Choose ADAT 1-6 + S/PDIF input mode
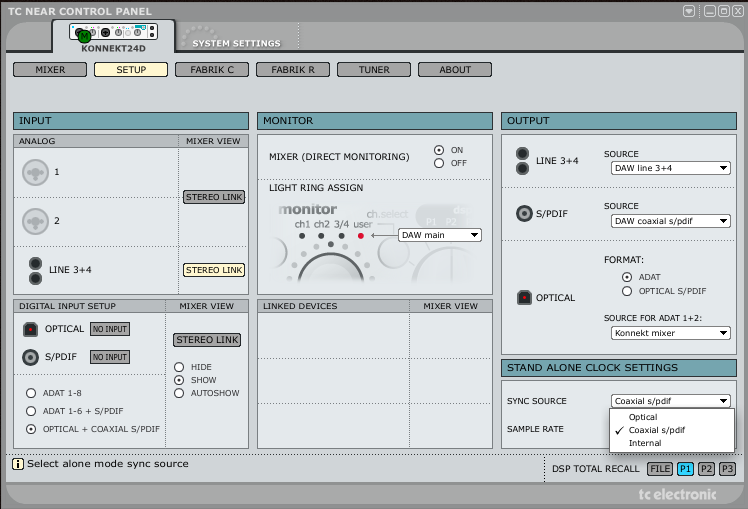748x509 pixels. point(31,411)
